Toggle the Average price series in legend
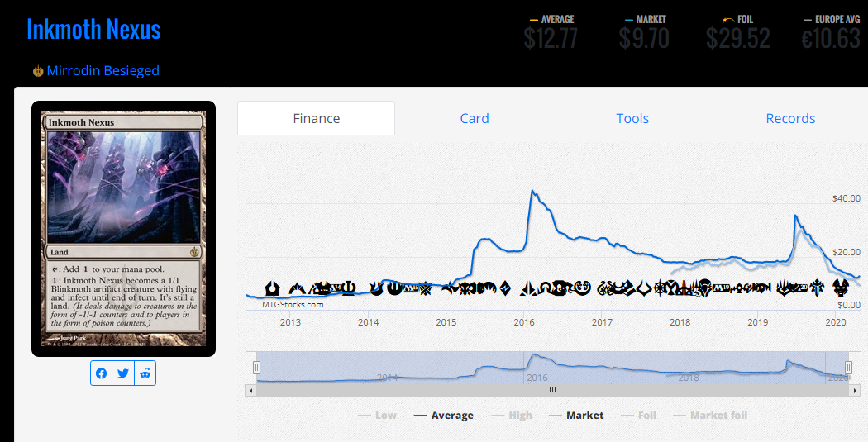The width and height of the screenshot is (868, 442). pos(443,416)
